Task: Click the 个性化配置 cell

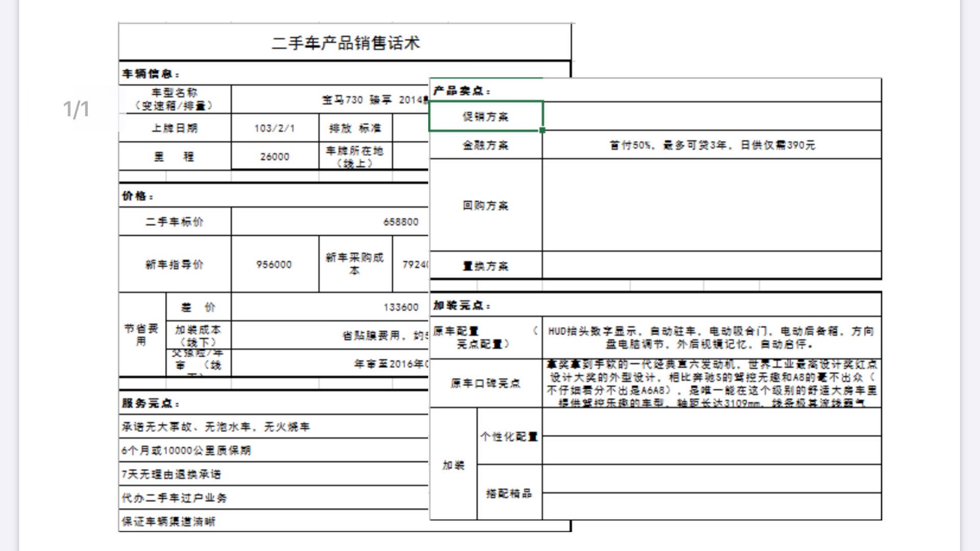Action: (x=509, y=437)
